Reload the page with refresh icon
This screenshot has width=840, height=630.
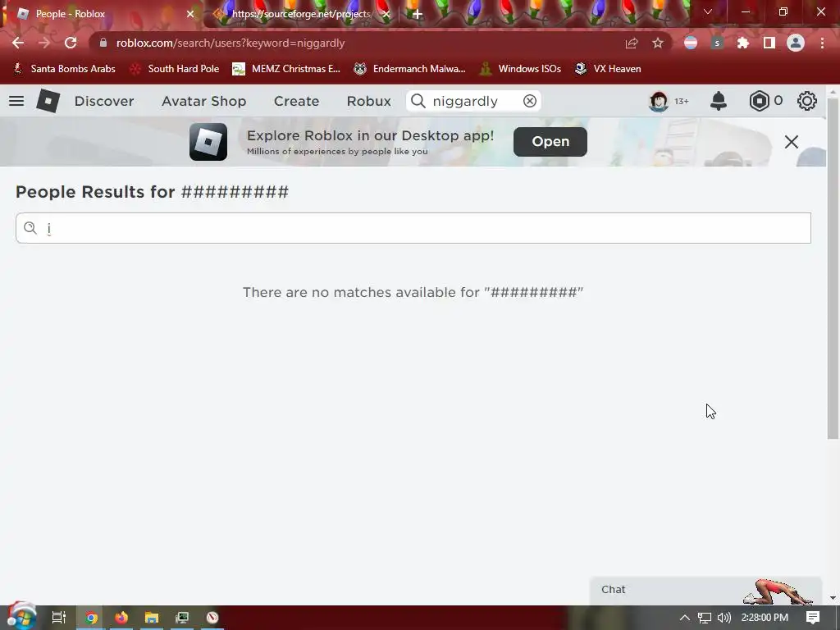[x=71, y=43]
